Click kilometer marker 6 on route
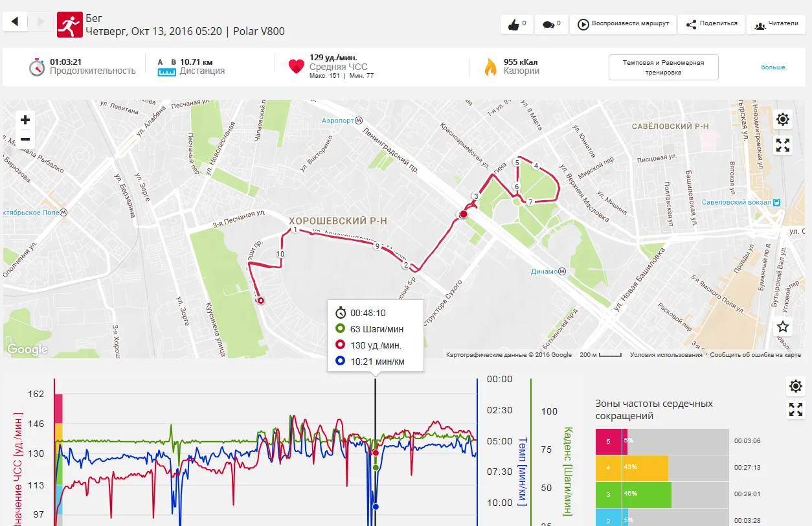812x526 pixels. point(516,187)
